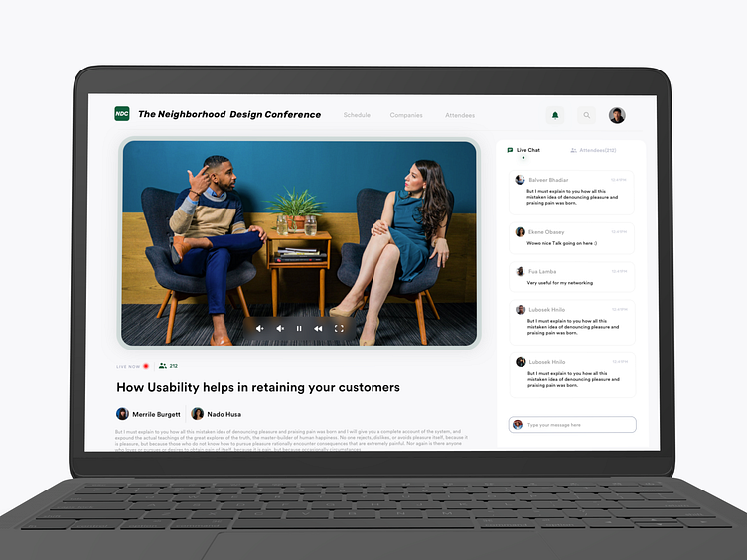The height and width of the screenshot is (560, 747).
Task: Open speaker Merrile Burgett's avatar
Action: pyautogui.click(x=122, y=414)
